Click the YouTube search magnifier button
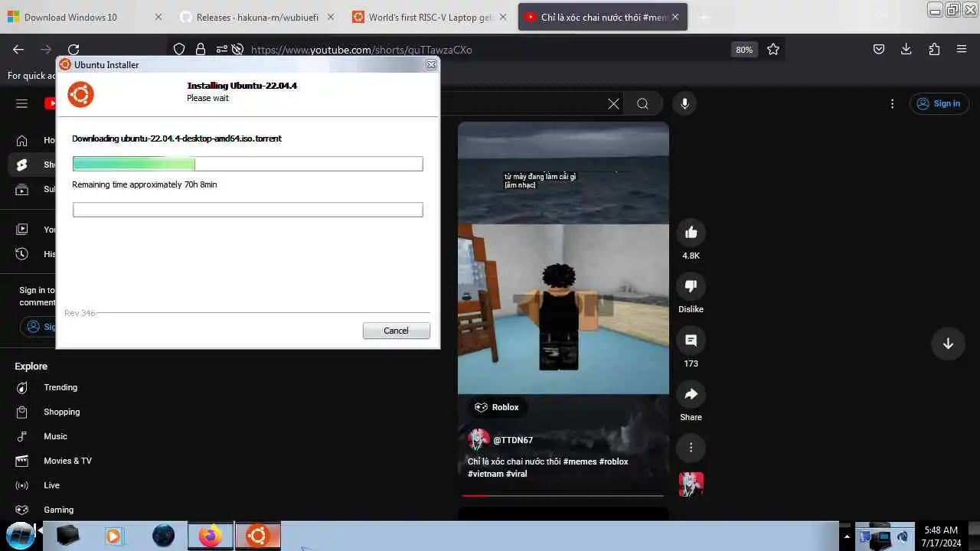Image resolution: width=980 pixels, height=551 pixels. coord(643,103)
